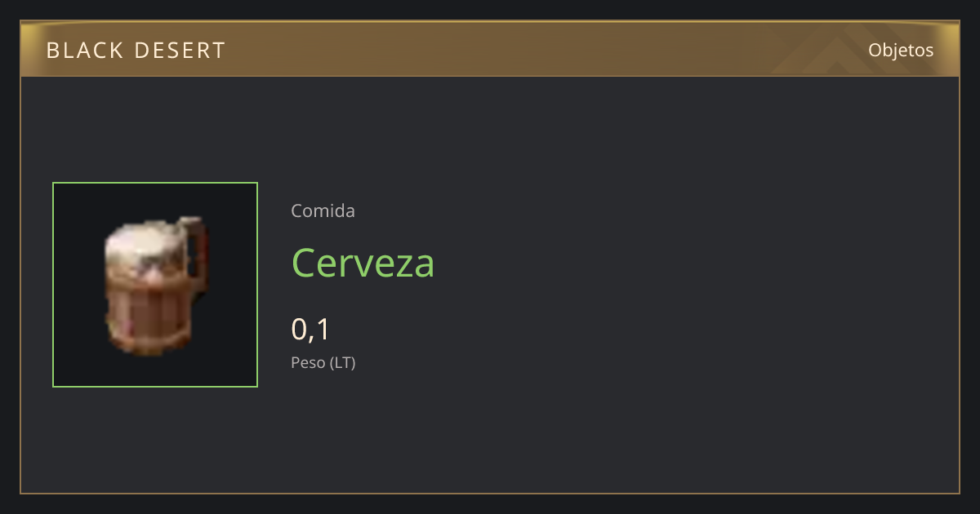Click the empty card area right of Cerveza
The width and height of the screenshot is (980, 514).
click(x=694, y=263)
